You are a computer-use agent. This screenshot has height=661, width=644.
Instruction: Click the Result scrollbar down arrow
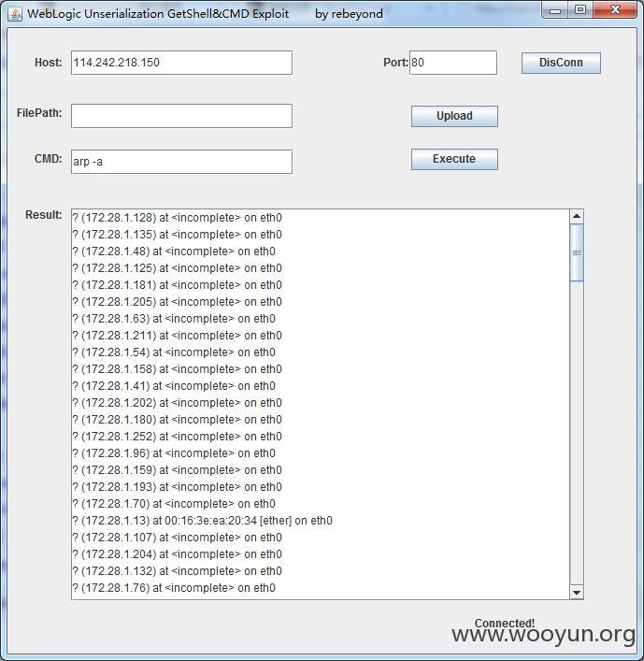577,593
